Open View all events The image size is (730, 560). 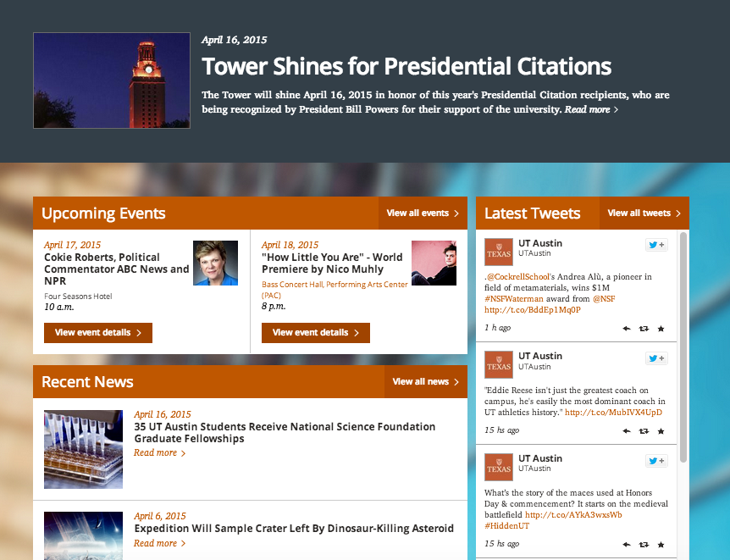click(x=423, y=213)
